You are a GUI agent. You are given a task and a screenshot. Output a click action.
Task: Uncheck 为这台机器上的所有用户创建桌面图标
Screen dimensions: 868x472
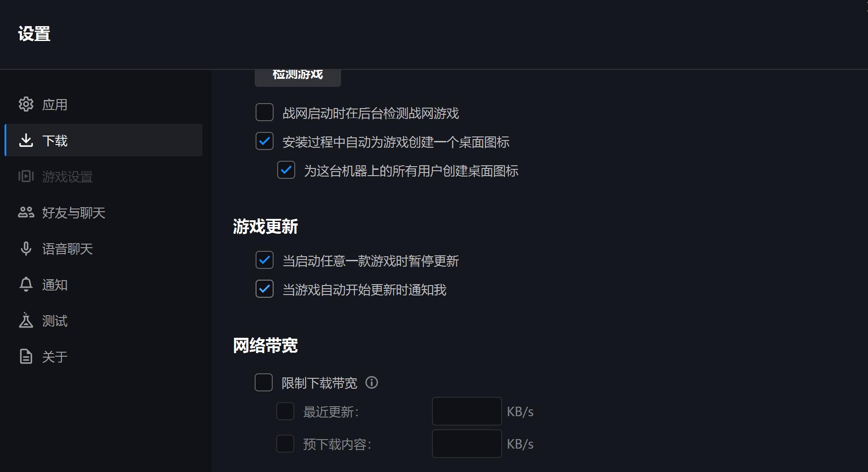point(286,170)
